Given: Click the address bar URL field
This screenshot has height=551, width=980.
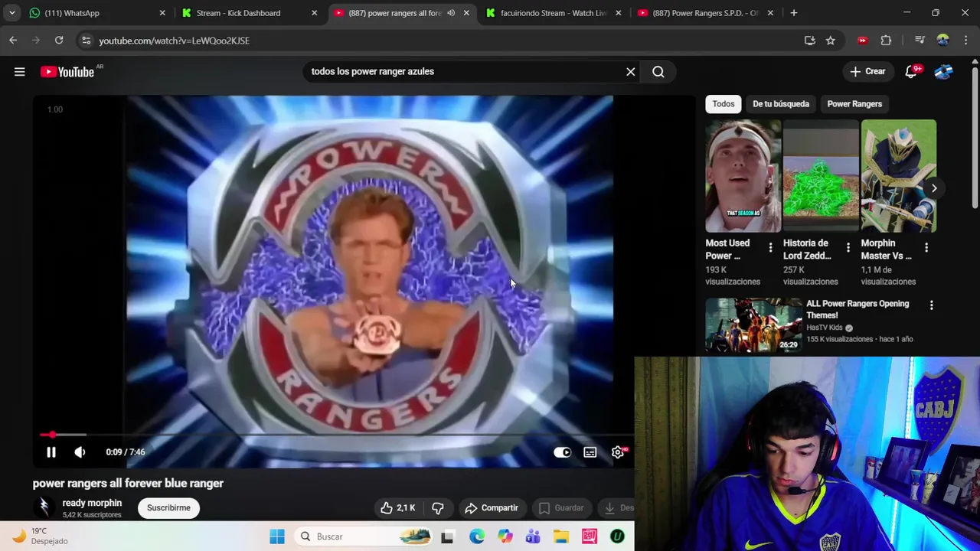Looking at the screenshot, I should click(x=444, y=41).
